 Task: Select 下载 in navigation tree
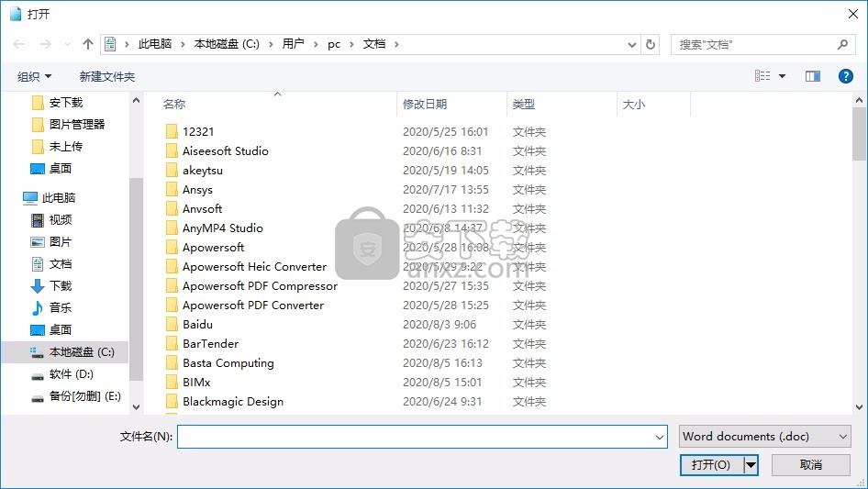coord(60,285)
